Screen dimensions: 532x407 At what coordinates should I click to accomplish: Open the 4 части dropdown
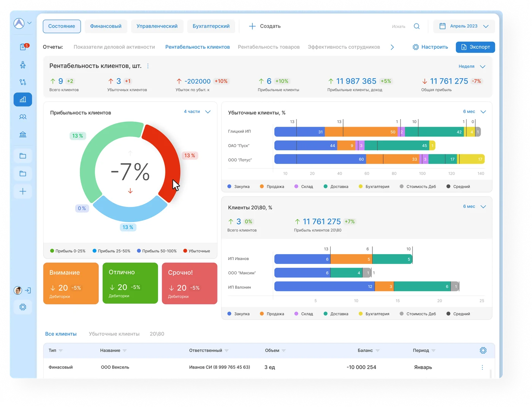197,111
